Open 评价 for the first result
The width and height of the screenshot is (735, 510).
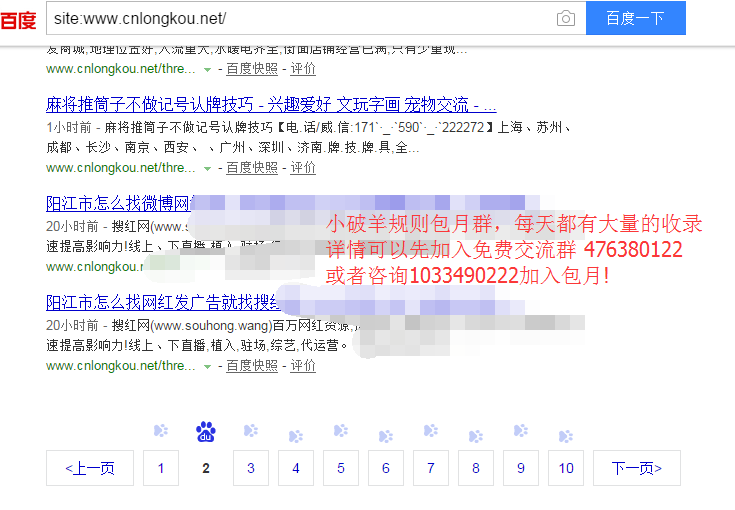coord(303,69)
